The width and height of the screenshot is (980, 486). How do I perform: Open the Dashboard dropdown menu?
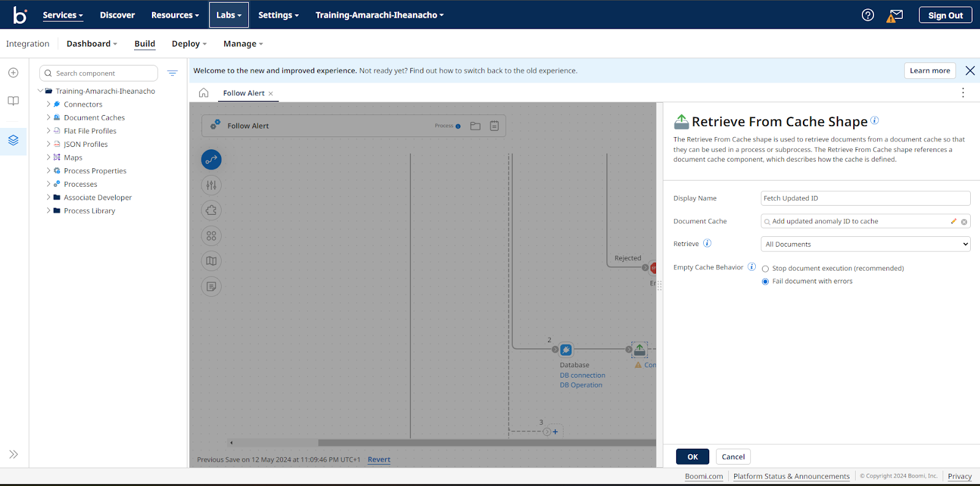click(x=92, y=44)
